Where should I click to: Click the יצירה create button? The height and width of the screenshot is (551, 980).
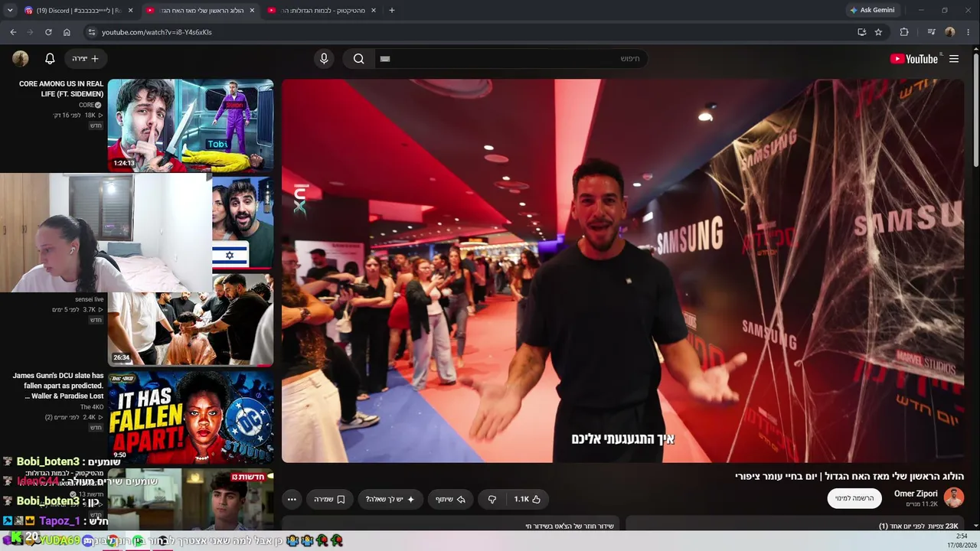pyautogui.click(x=85, y=58)
